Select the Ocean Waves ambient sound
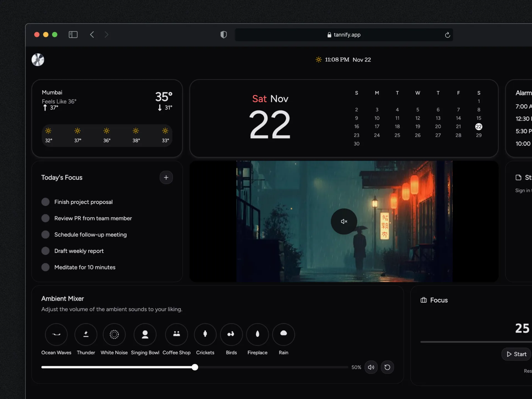This screenshot has height=399, width=532. pos(56,334)
